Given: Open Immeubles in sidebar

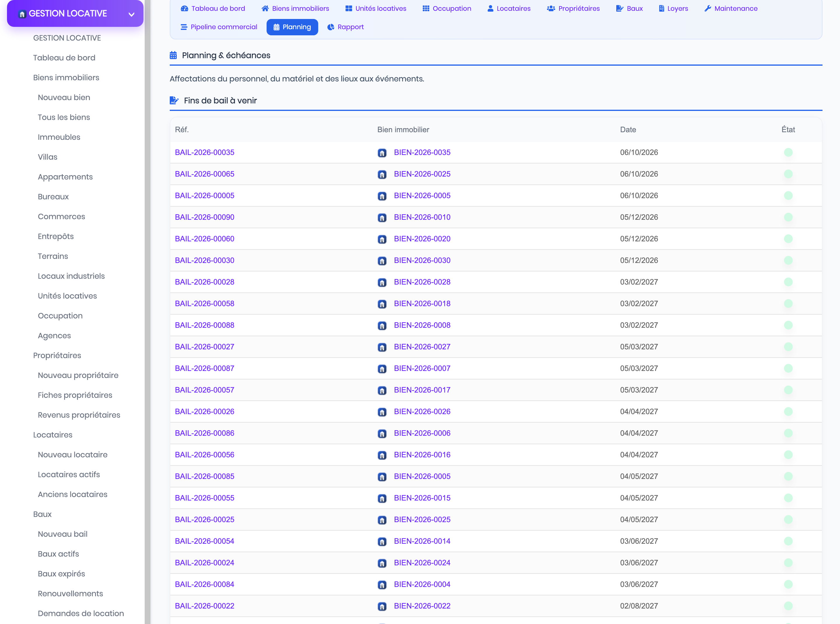Looking at the screenshot, I should tap(59, 137).
